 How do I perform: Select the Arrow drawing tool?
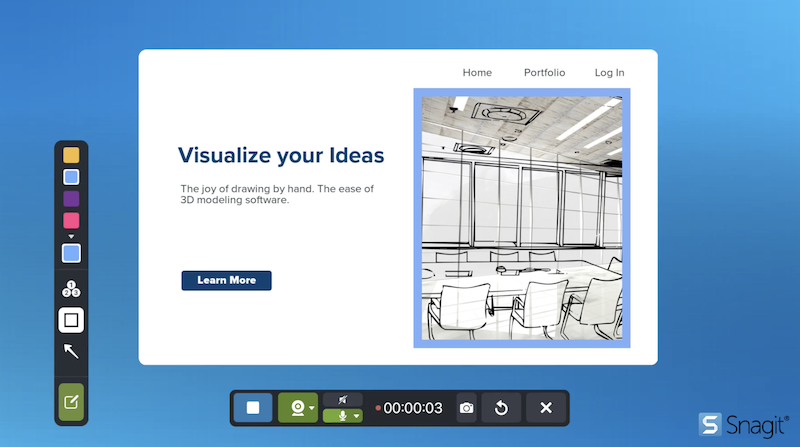coord(71,351)
